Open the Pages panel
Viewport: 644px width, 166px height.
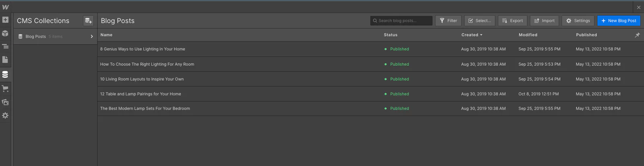(5, 60)
